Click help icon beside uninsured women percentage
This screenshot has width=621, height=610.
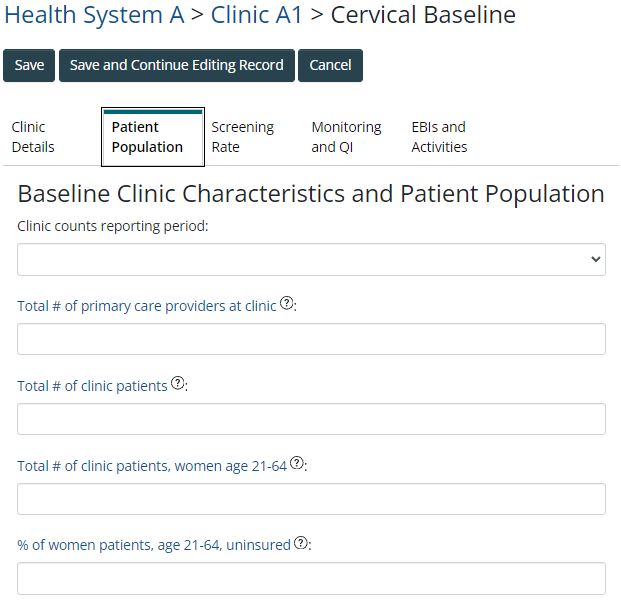point(301,543)
